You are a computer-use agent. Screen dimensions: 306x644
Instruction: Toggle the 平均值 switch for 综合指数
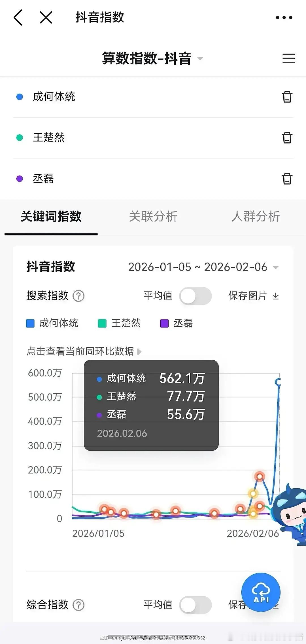195,605
